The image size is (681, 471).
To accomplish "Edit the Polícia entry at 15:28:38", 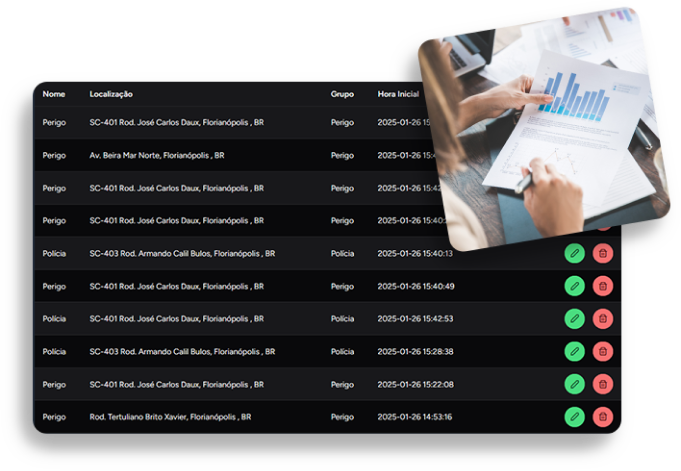I will (574, 352).
